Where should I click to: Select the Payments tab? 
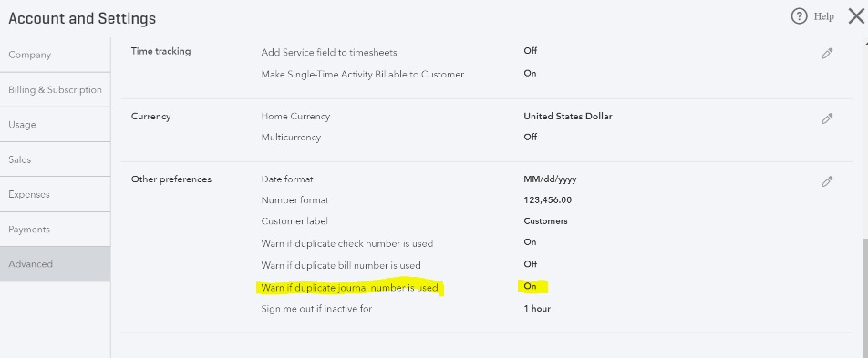click(x=55, y=229)
